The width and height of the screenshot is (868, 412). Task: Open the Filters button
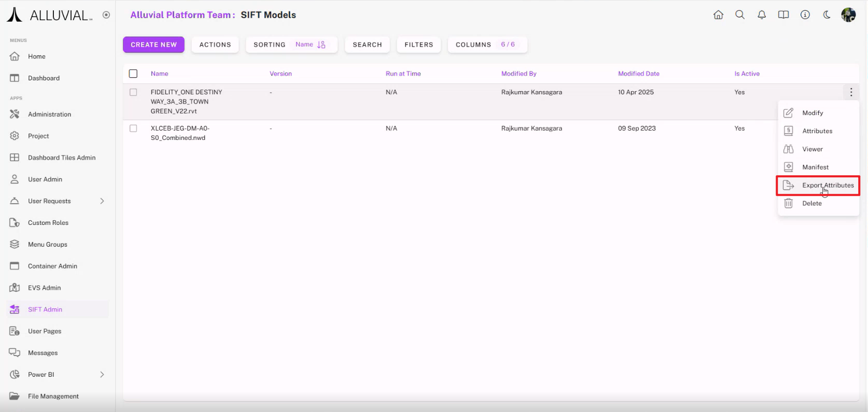point(418,45)
